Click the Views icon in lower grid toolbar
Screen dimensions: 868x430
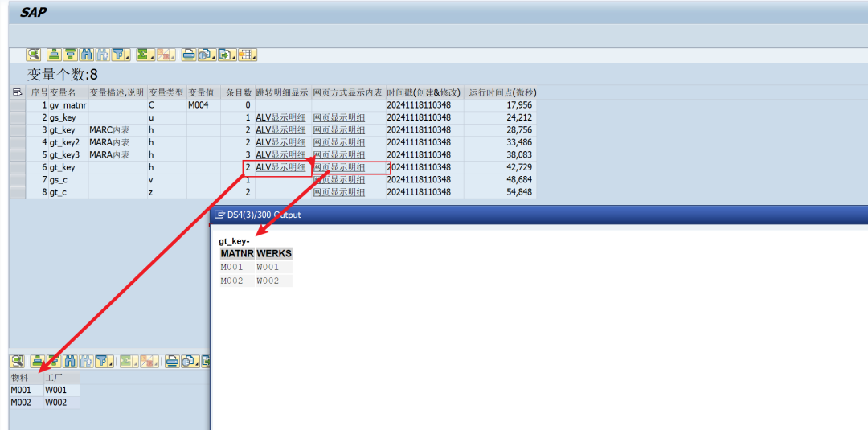[x=187, y=362]
